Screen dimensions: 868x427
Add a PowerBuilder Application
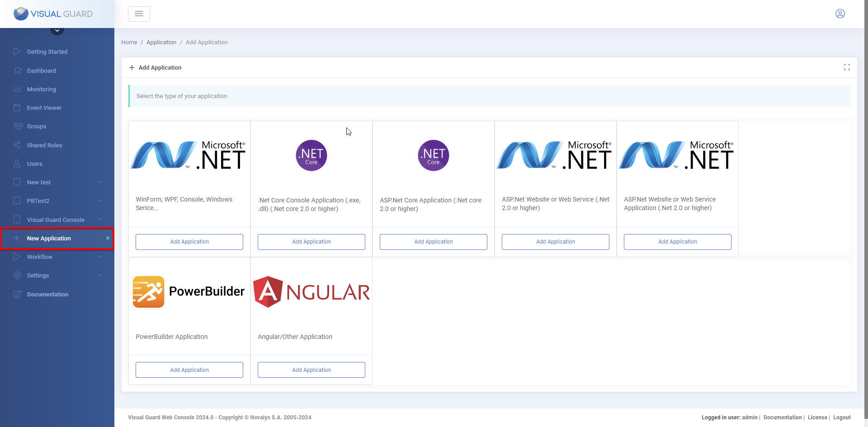tap(189, 370)
